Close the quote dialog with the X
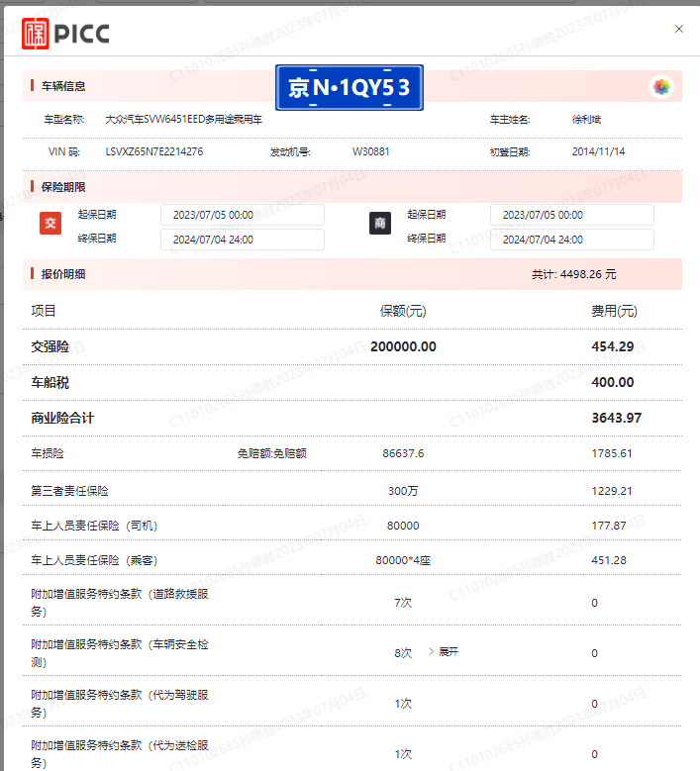Viewport: 700px width, 771px height. (x=678, y=30)
